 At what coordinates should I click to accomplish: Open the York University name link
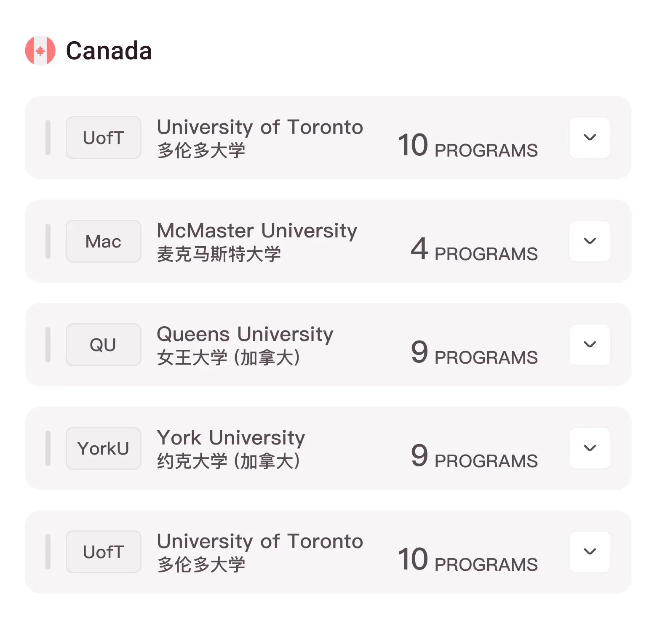pos(231,438)
